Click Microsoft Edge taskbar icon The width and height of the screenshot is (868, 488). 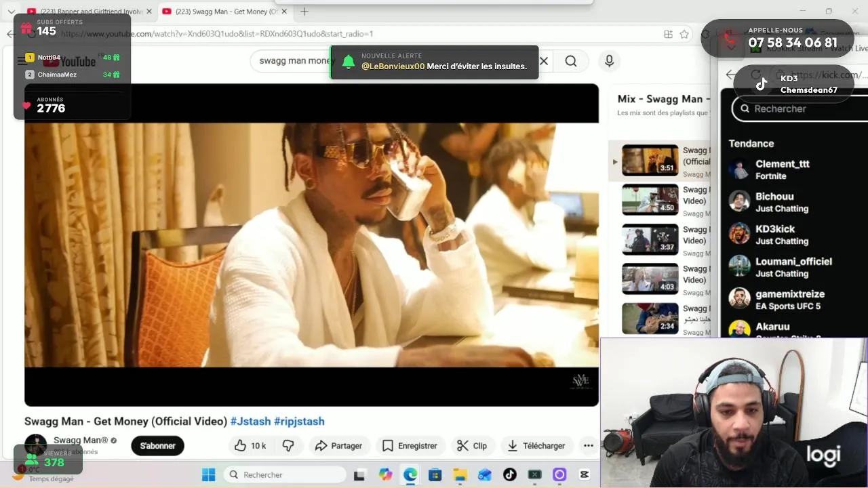[410, 474]
